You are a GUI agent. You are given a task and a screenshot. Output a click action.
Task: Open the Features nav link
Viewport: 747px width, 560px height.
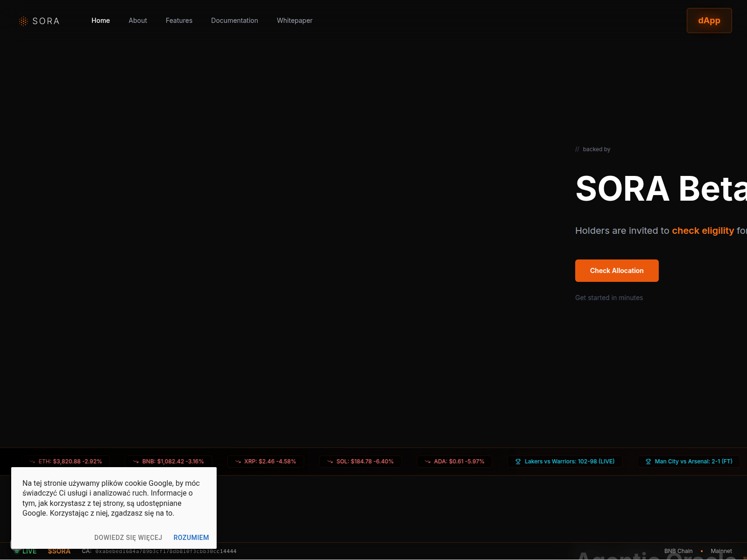pos(179,21)
